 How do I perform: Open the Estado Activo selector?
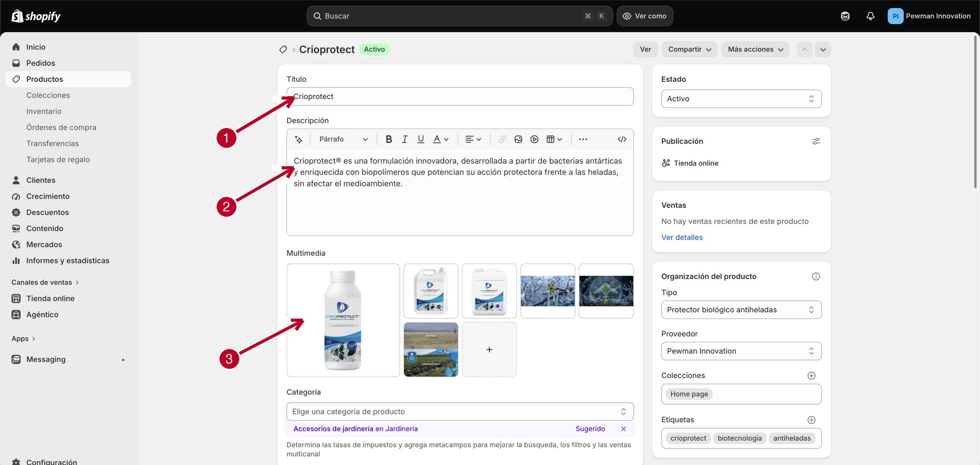741,99
